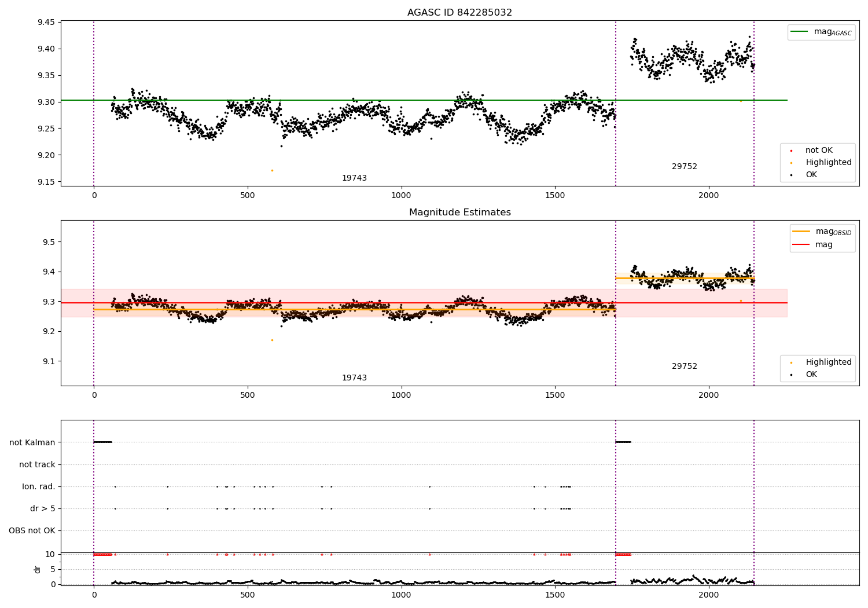868x608 pixels.
Task: Click the 9.5 y-axis tick in middle plot
Action: (x=49, y=242)
